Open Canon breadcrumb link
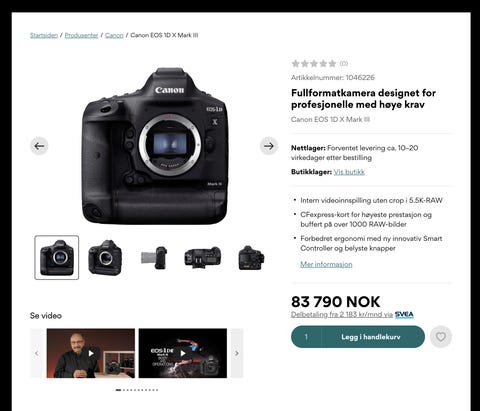The width and height of the screenshot is (480, 411). [114, 35]
